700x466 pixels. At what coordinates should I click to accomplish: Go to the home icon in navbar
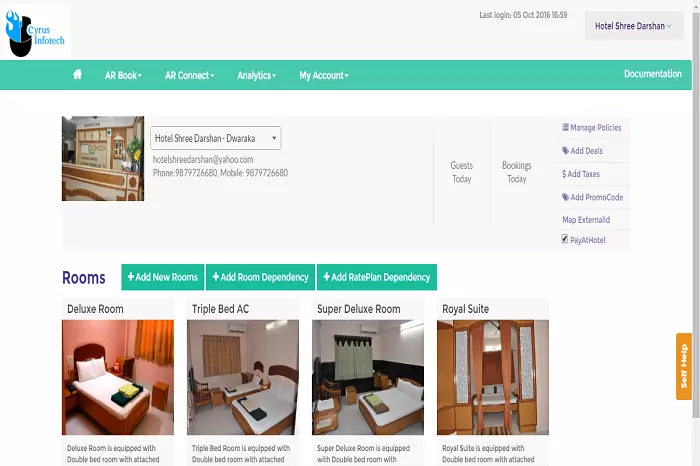click(77, 75)
